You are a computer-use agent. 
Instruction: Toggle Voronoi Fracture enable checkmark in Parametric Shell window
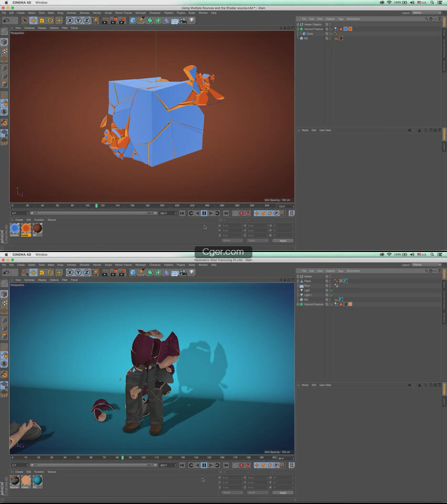click(x=332, y=304)
